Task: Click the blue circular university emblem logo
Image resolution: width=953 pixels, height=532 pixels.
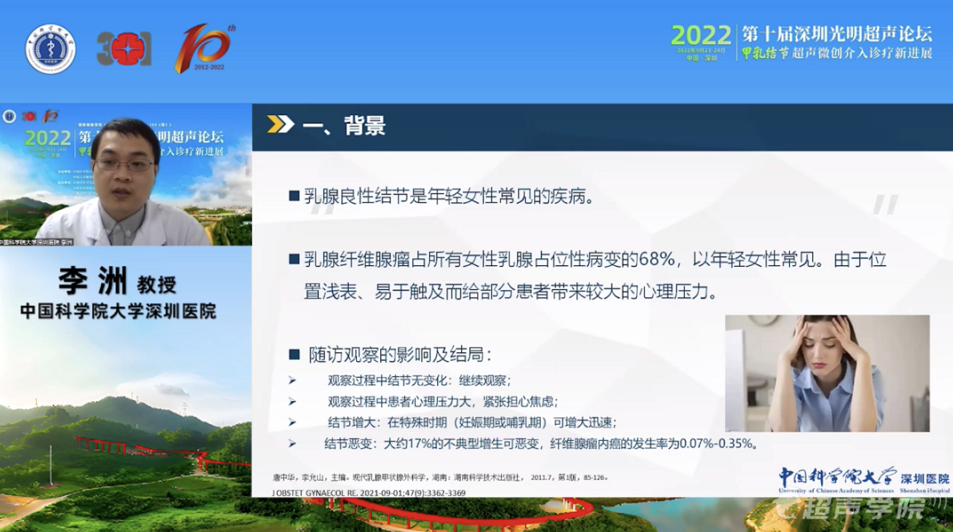Action: click(50, 49)
